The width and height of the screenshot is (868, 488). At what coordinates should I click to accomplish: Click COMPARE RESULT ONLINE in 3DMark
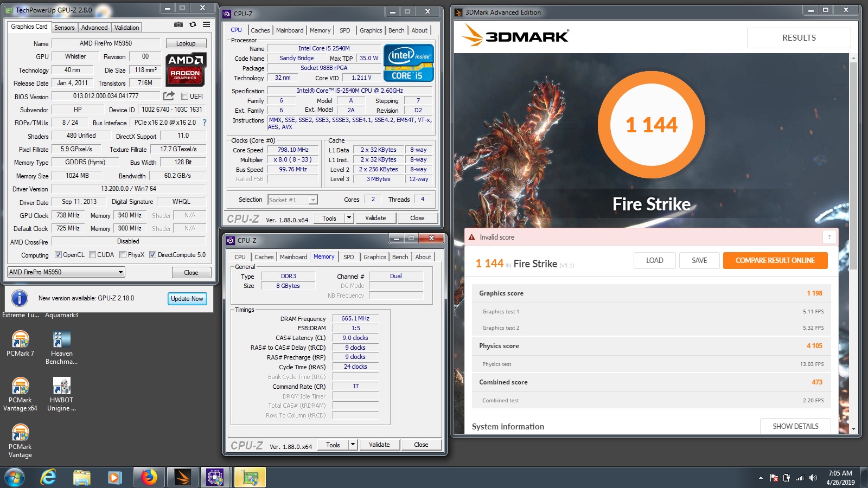[x=775, y=260]
